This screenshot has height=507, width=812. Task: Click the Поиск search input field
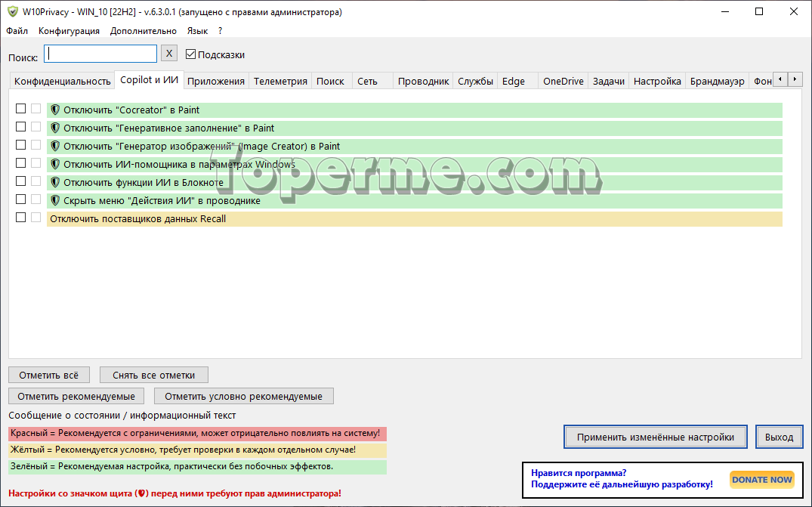pos(100,54)
